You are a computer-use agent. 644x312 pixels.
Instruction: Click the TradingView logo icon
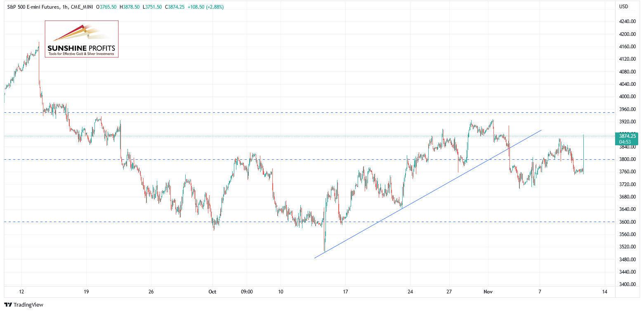pyautogui.click(x=8, y=305)
